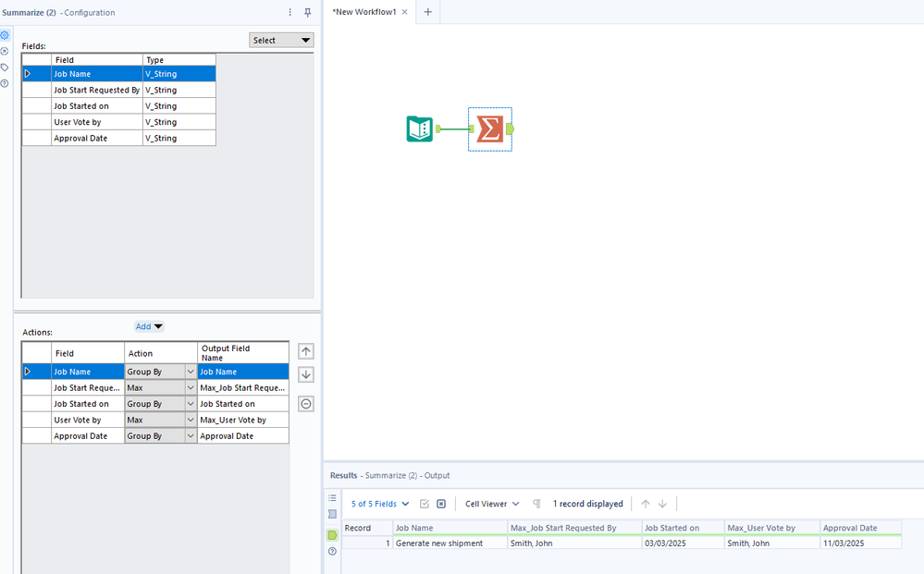Click the Type column header in Fields
The image size is (924, 574).
coord(179,60)
